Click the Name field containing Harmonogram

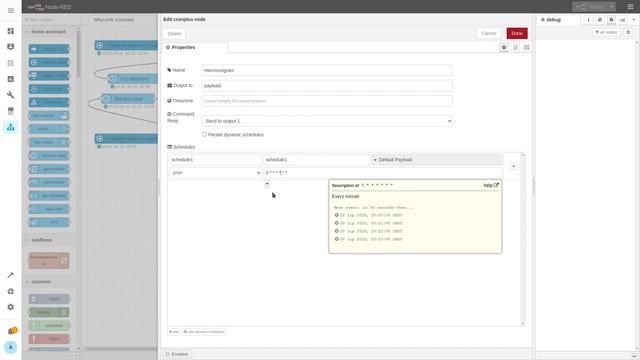[327, 70]
